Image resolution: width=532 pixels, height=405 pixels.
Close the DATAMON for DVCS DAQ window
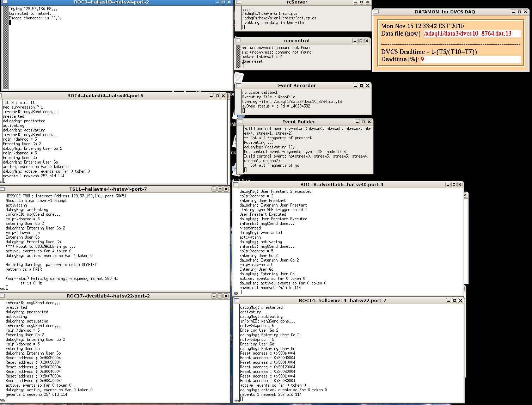coord(525,12)
